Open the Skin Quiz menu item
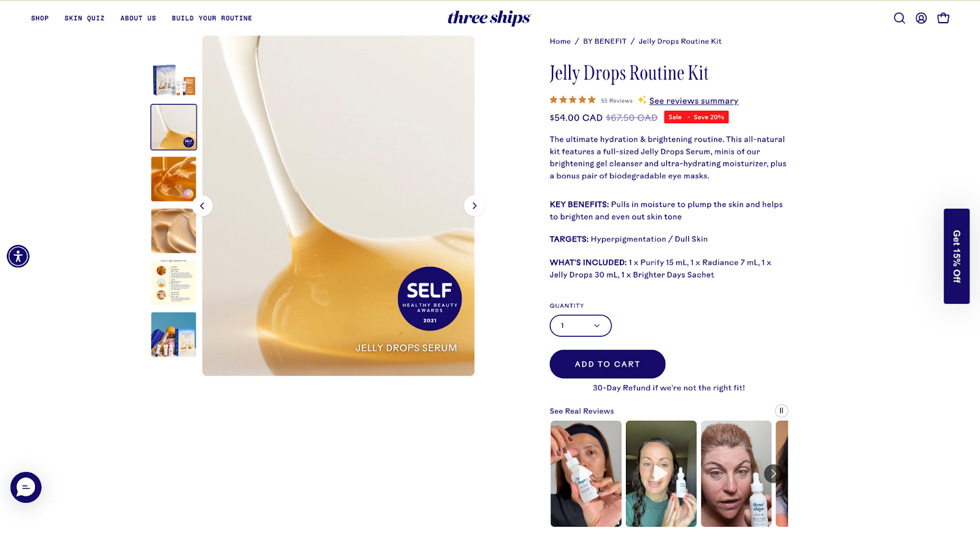The image size is (980, 534). click(x=85, y=18)
